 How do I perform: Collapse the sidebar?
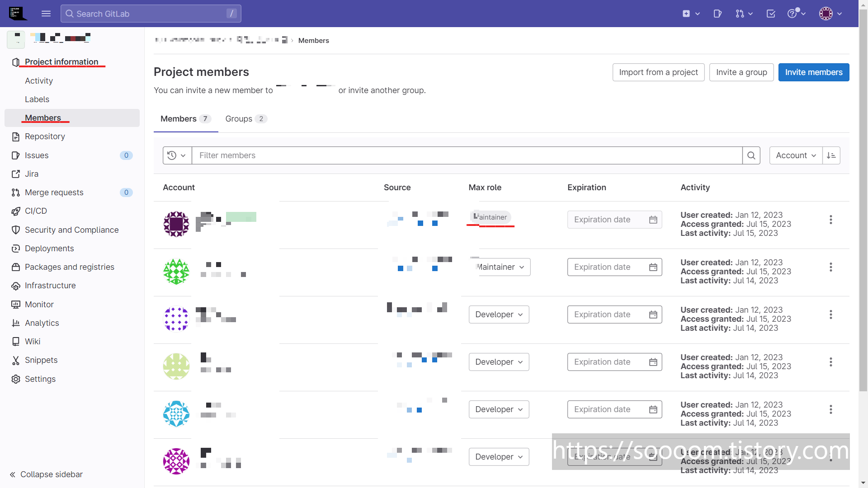[x=46, y=474]
